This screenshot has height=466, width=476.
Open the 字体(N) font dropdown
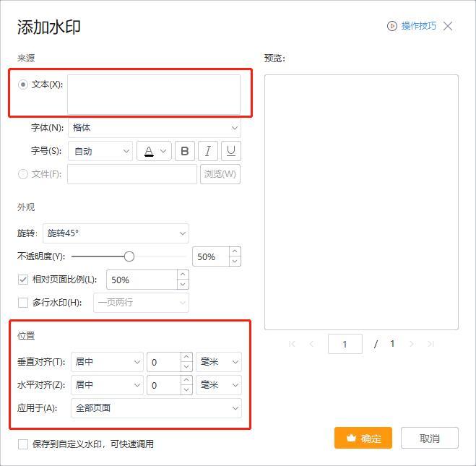point(155,128)
